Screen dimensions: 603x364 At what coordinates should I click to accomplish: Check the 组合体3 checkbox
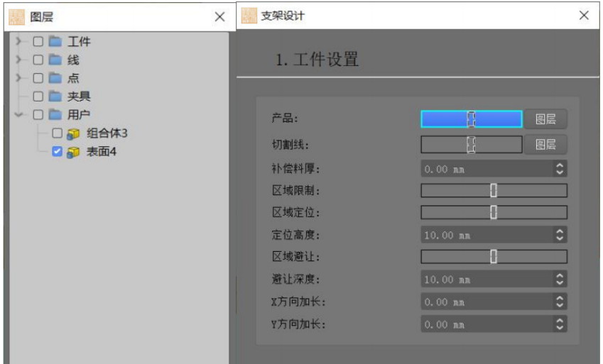pyautogui.click(x=57, y=133)
